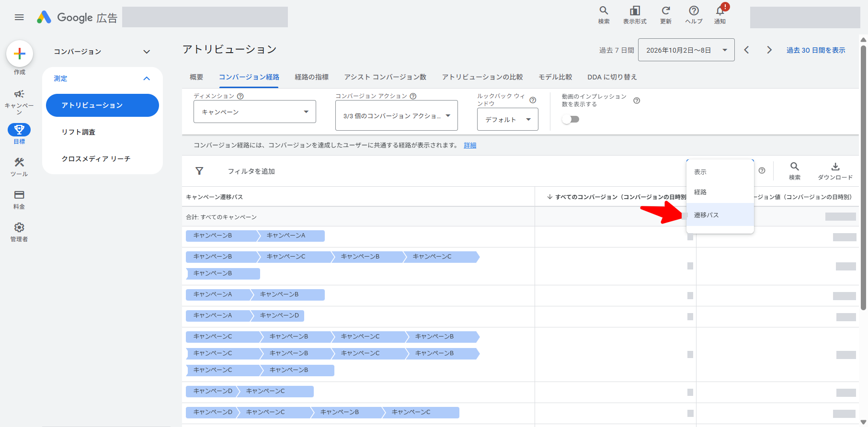Viewport: 868px width, 427px height.
Task: Open ツール in left sidebar
Action: (x=19, y=167)
